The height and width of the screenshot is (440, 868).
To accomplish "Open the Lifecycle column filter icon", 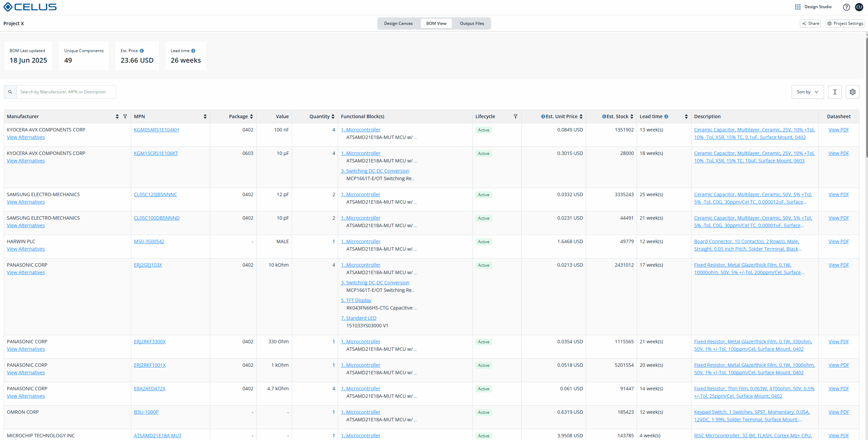I will pyautogui.click(x=516, y=116).
